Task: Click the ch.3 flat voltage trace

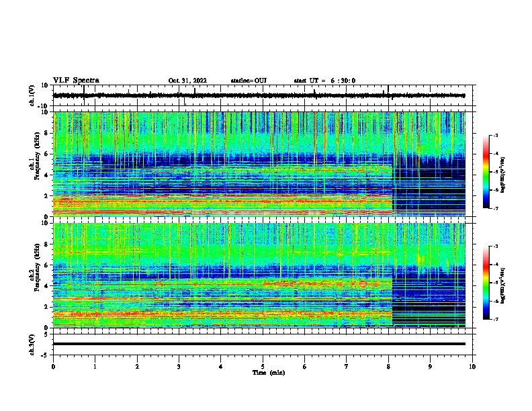Action: [x=259, y=344]
